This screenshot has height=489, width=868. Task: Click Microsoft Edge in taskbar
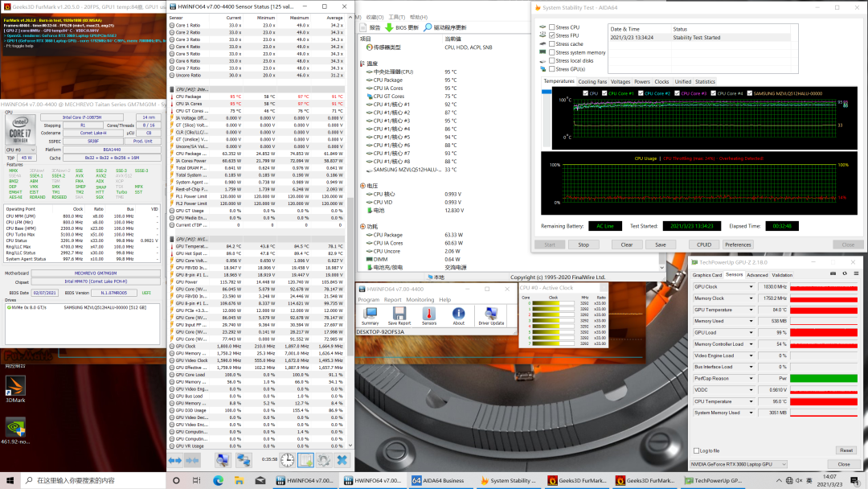(218, 481)
